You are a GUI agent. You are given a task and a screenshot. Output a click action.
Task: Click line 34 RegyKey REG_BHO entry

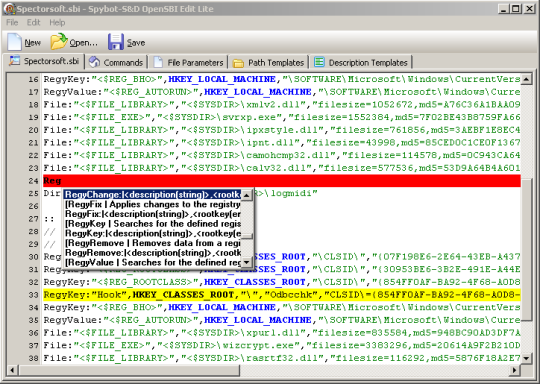coord(282,308)
